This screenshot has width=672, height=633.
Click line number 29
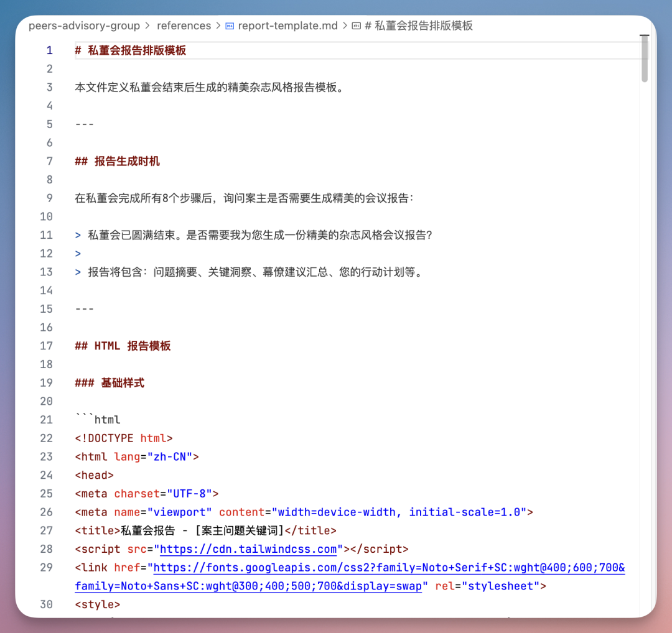pos(46,568)
